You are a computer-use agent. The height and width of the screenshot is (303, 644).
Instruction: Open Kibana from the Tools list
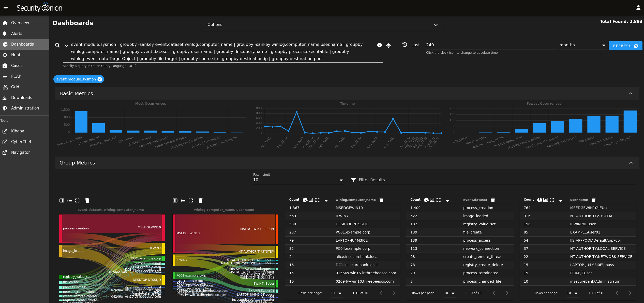pos(18,131)
